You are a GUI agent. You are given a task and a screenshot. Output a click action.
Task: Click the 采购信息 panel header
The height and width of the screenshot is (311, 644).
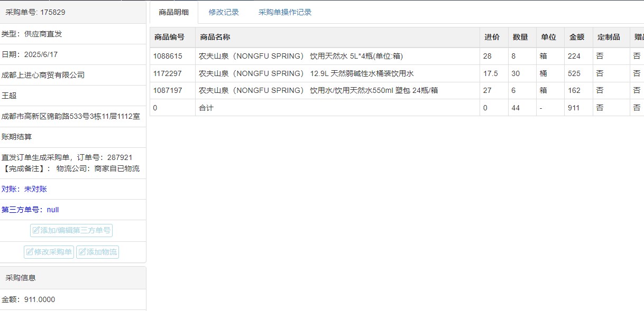pos(73,278)
